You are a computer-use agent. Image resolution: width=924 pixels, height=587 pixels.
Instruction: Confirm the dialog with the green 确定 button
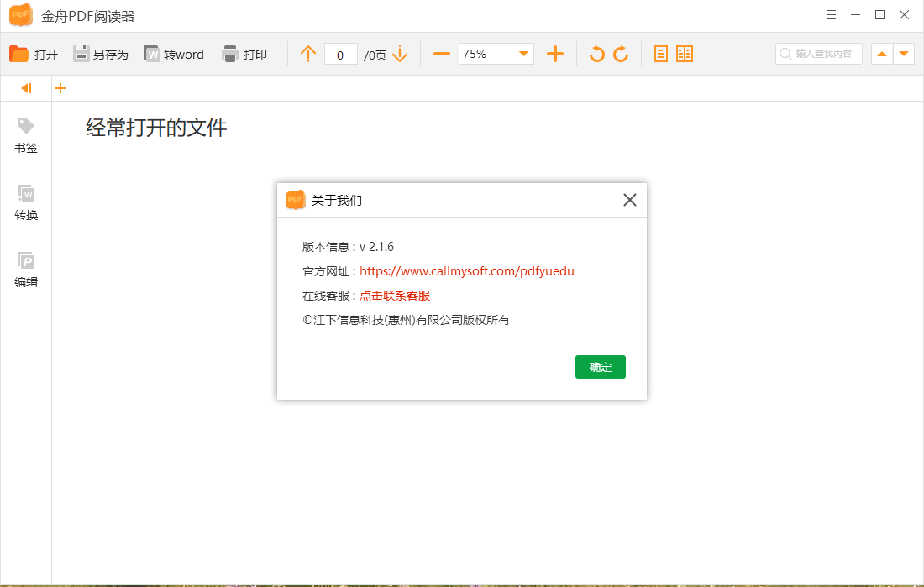[601, 367]
